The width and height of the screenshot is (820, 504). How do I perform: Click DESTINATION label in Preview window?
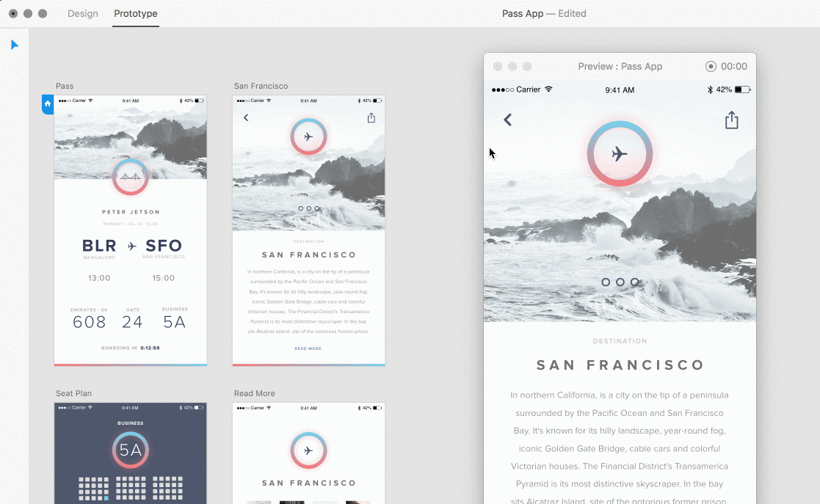click(x=620, y=341)
